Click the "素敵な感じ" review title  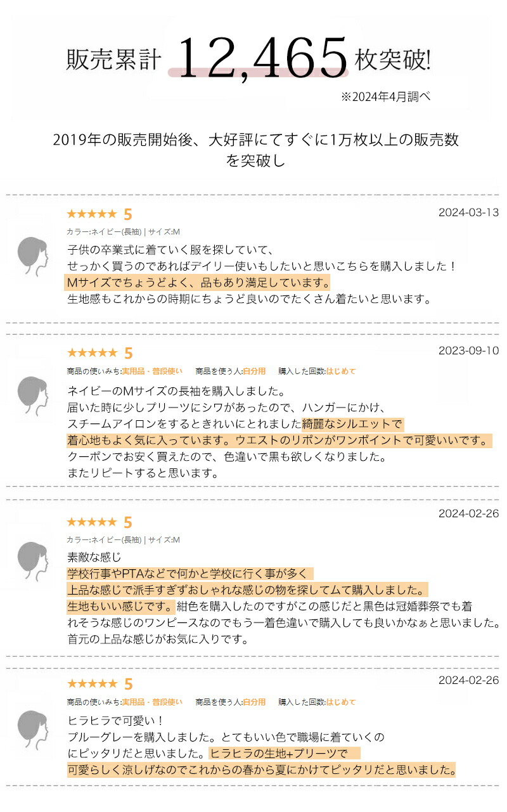point(94,558)
